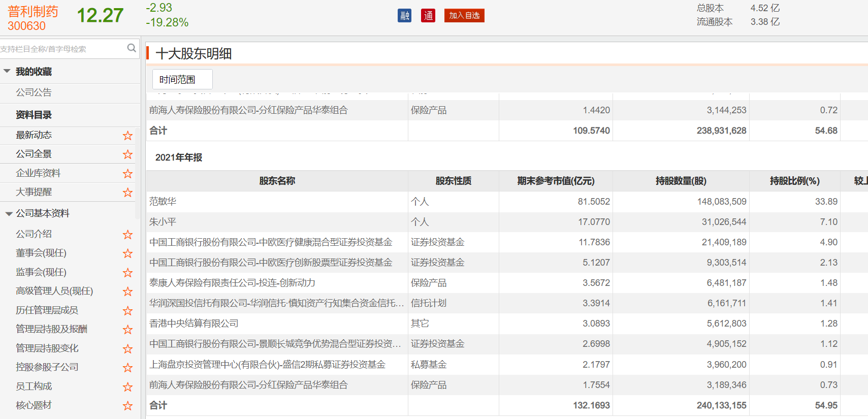
Task: Click the star icon beside 董事会(现任)
Action: 127,253
